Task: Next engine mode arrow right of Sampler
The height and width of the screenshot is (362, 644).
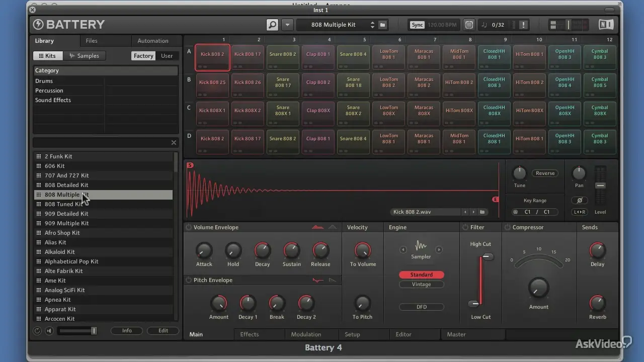Action: click(x=439, y=249)
